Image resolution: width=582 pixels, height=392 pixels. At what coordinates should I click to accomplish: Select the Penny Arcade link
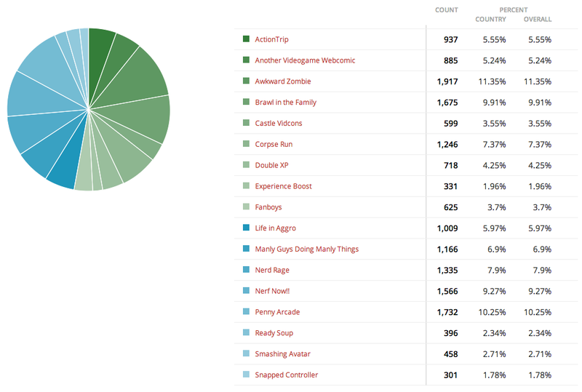pyautogui.click(x=277, y=312)
